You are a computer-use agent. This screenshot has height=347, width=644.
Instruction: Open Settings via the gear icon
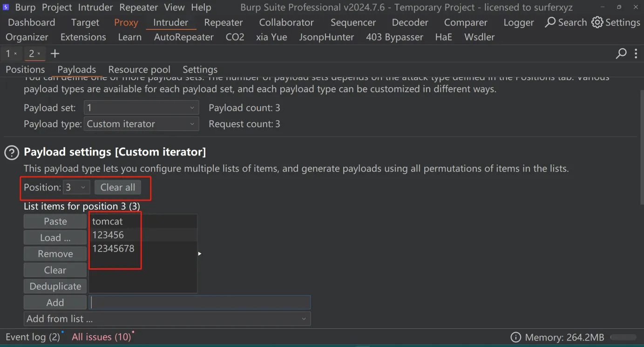pos(597,22)
